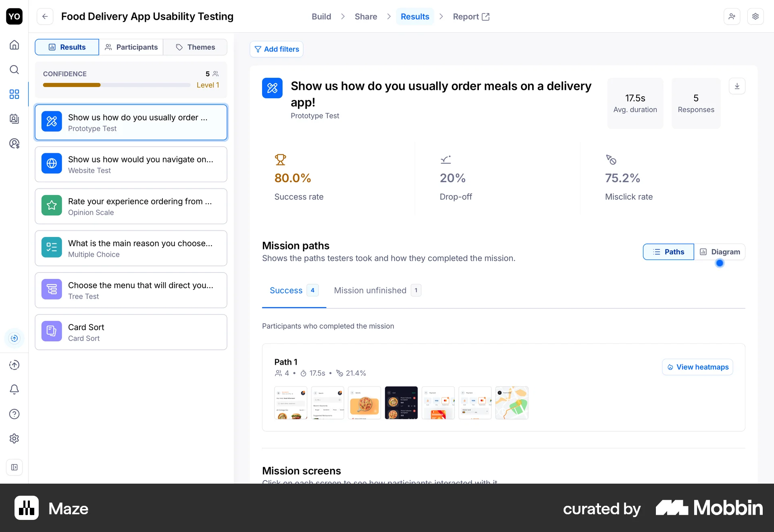
Task: Open the Themes tab
Action: pos(196,47)
